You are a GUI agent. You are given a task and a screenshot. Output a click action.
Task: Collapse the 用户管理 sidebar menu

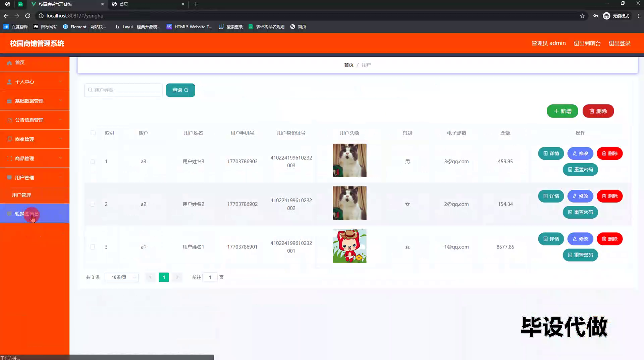pyautogui.click(x=35, y=177)
